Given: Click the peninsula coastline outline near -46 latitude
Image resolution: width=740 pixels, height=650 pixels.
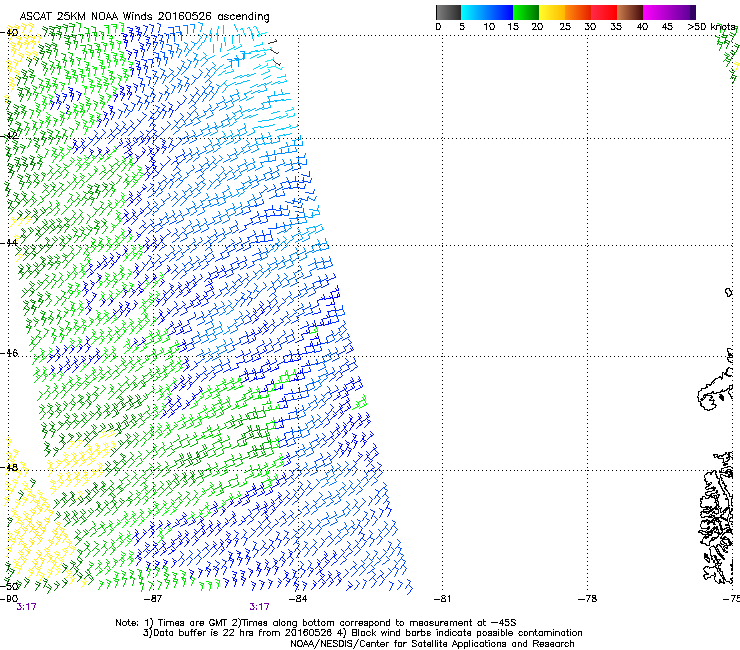Looking at the screenshot, I should coord(715,391).
